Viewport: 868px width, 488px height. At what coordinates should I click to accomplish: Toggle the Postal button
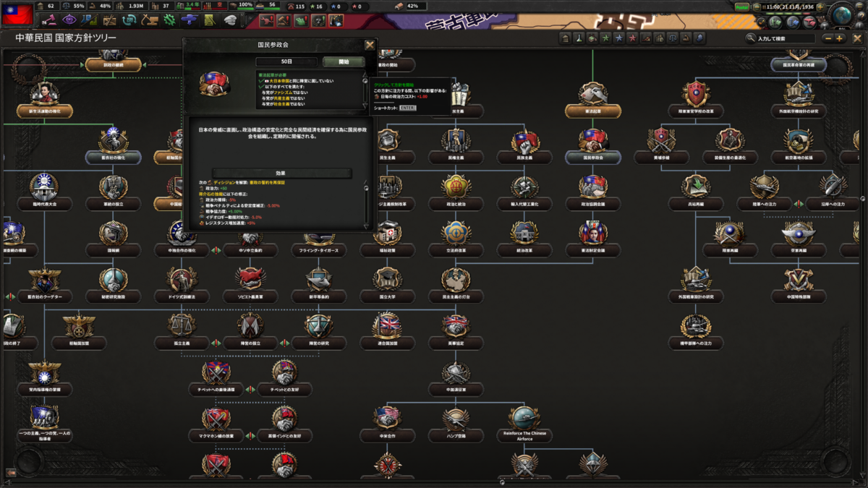coord(742,7)
